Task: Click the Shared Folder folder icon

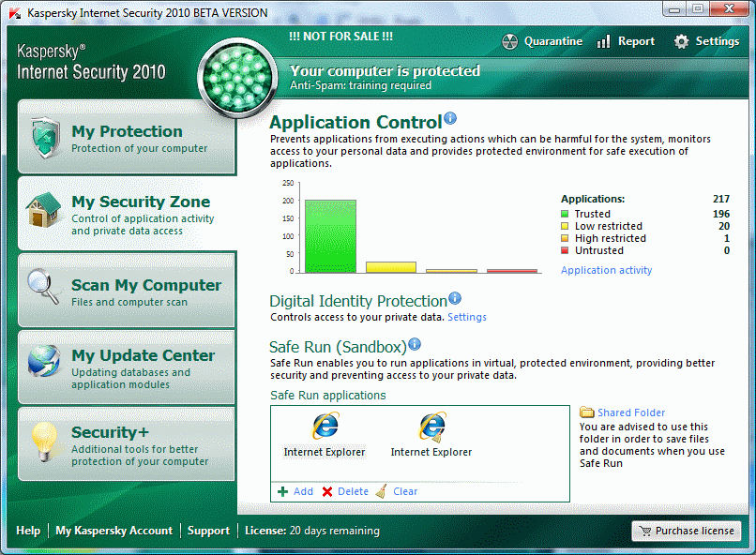Action: [x=587, y=412]
